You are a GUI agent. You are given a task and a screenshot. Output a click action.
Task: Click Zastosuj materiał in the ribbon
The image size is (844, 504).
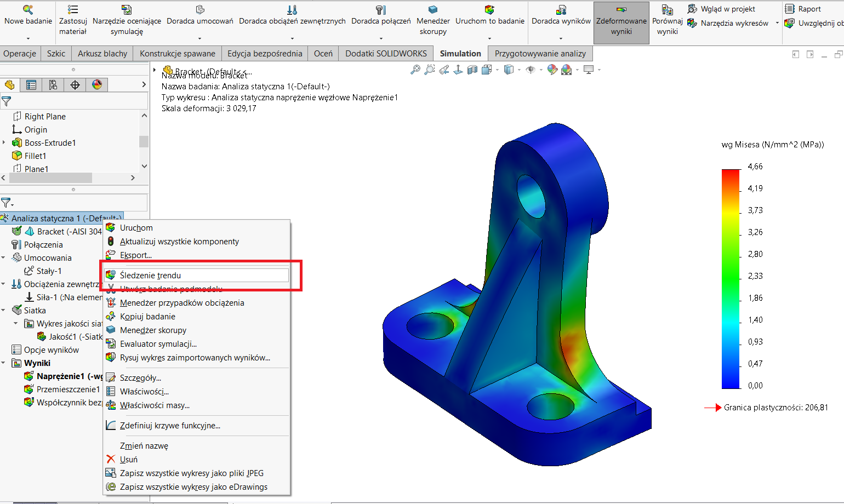click(73, 20)
